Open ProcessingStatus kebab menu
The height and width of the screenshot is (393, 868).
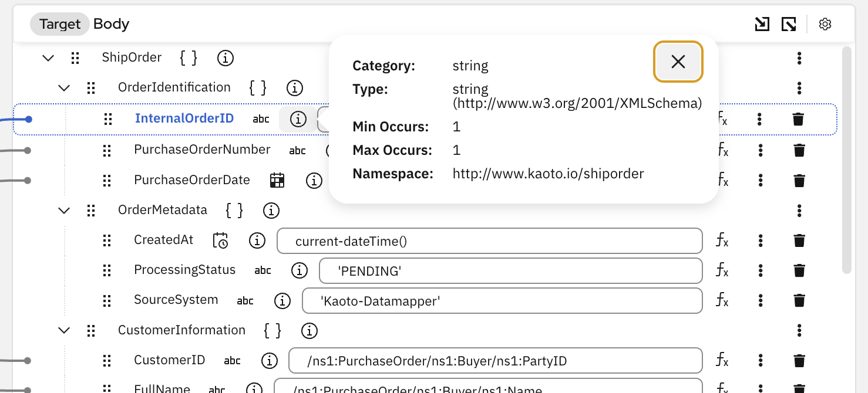[x=761, y=270]
